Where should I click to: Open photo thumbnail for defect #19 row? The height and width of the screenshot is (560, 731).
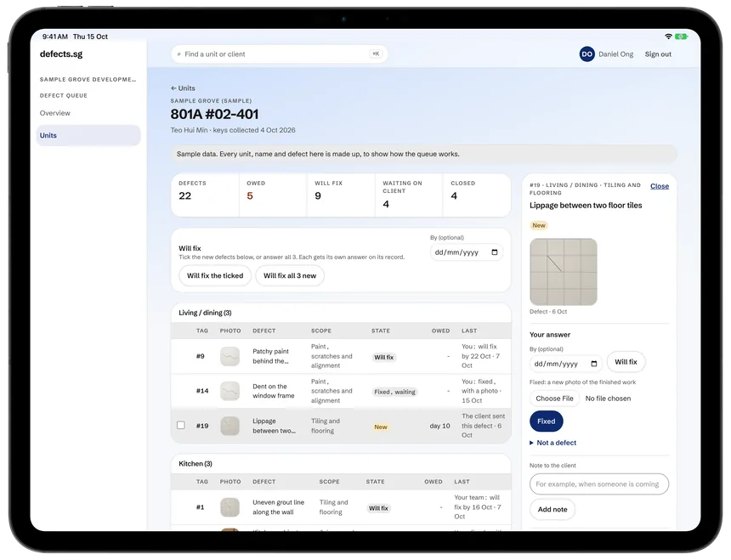point(229,426)
